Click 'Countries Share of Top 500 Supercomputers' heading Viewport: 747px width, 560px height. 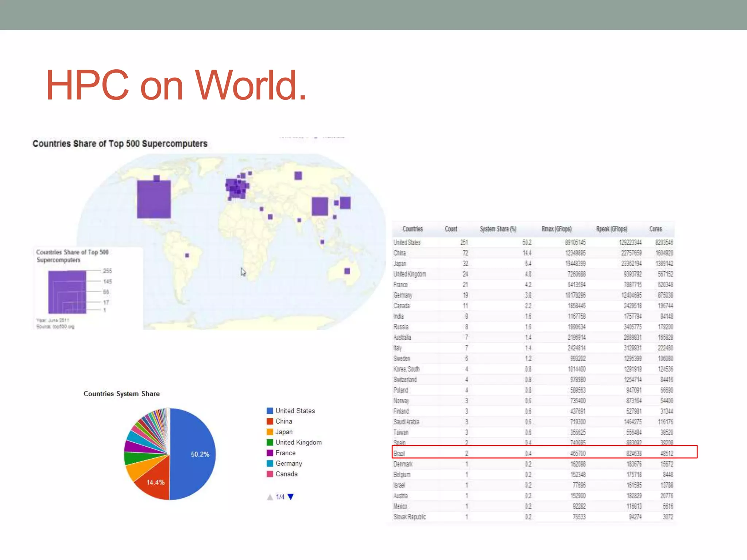(x=120, y=144)
